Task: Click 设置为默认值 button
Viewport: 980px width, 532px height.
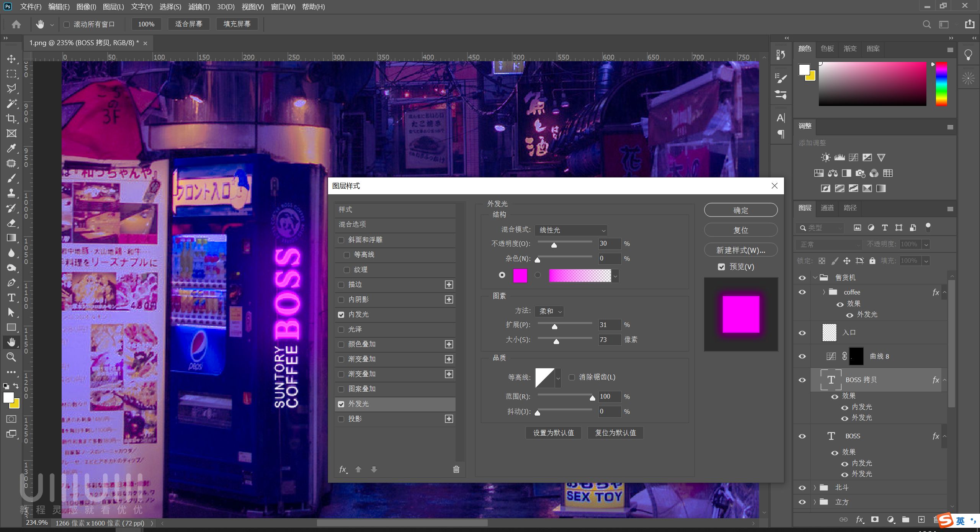Action: (x=554, y=433)
